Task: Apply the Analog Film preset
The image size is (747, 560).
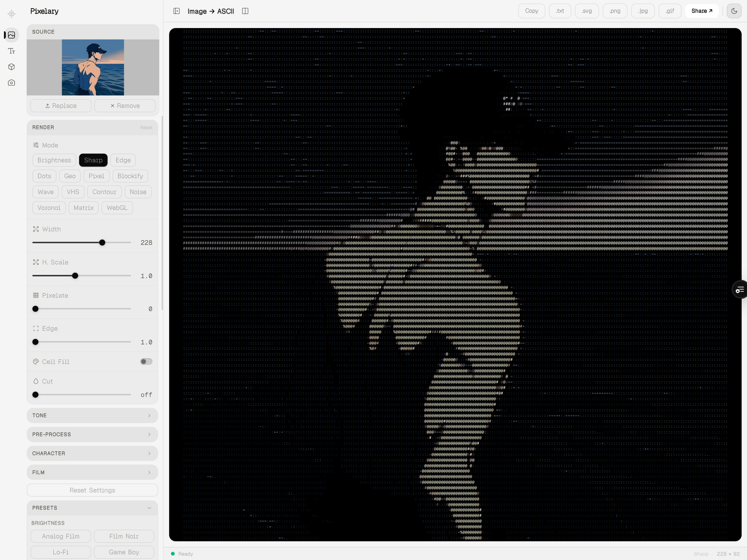Action: point(61,536)
